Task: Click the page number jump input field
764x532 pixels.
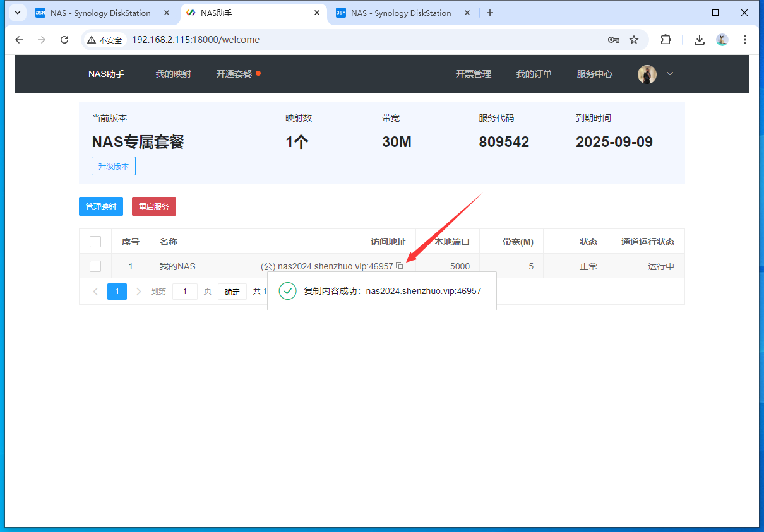Action: click(x=185, y=292)
